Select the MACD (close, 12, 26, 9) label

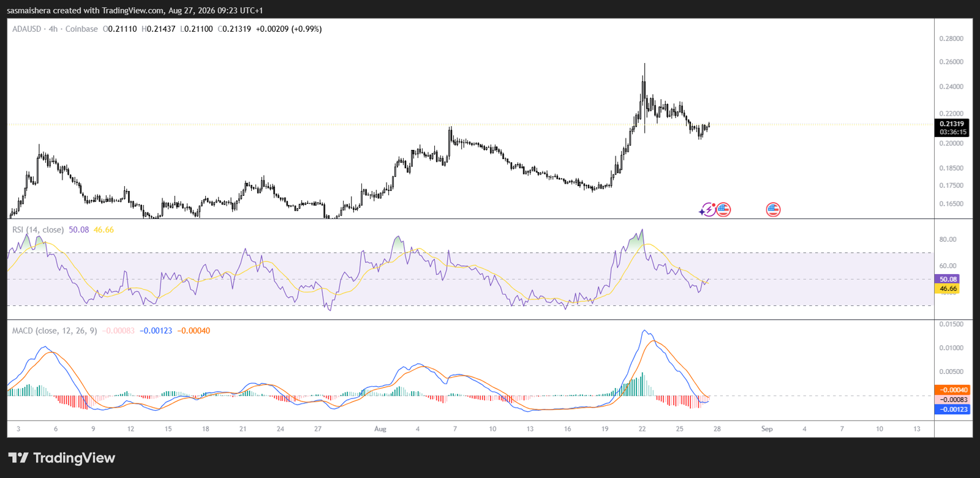click(55, 330)
